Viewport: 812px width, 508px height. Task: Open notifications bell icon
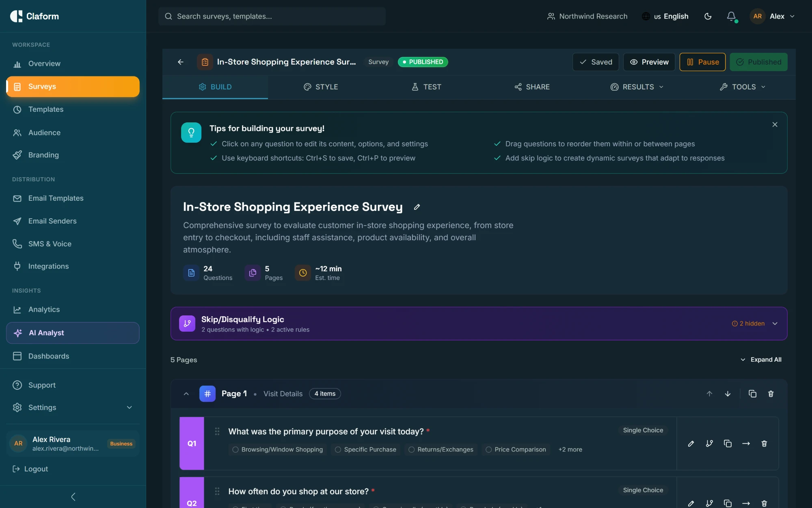pyautogui.click(x=731, y=16)
